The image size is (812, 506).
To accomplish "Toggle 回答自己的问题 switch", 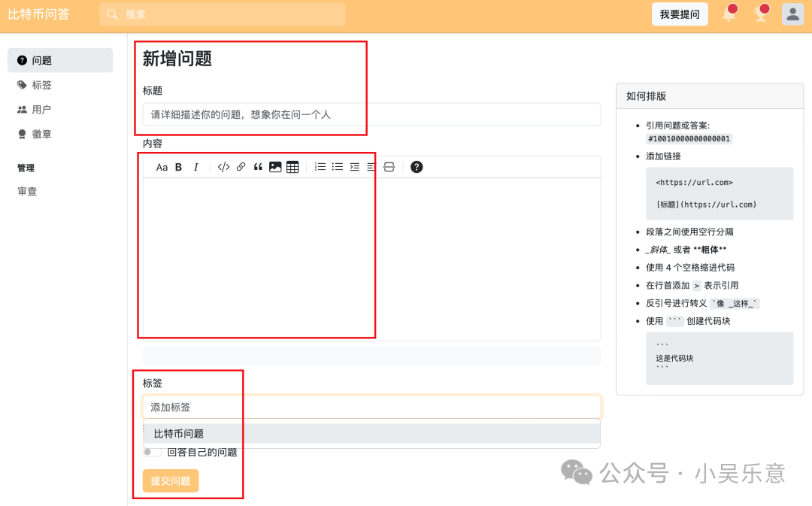I will [x=152, y=452].
